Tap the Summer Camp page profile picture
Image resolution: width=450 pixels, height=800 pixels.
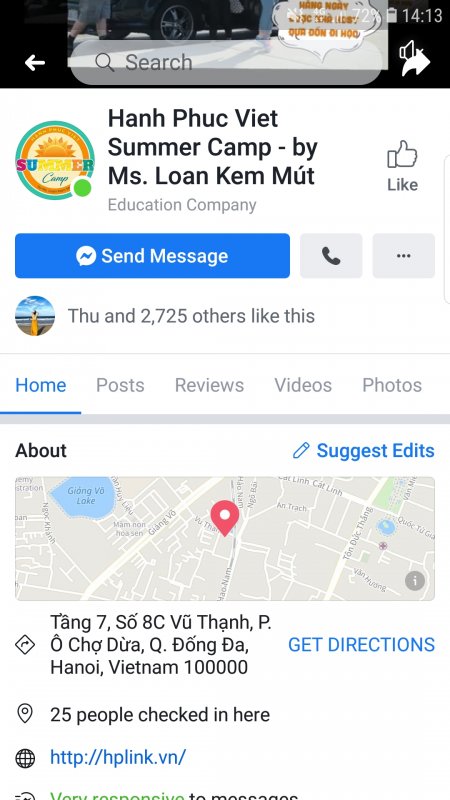tap(55, 160)
